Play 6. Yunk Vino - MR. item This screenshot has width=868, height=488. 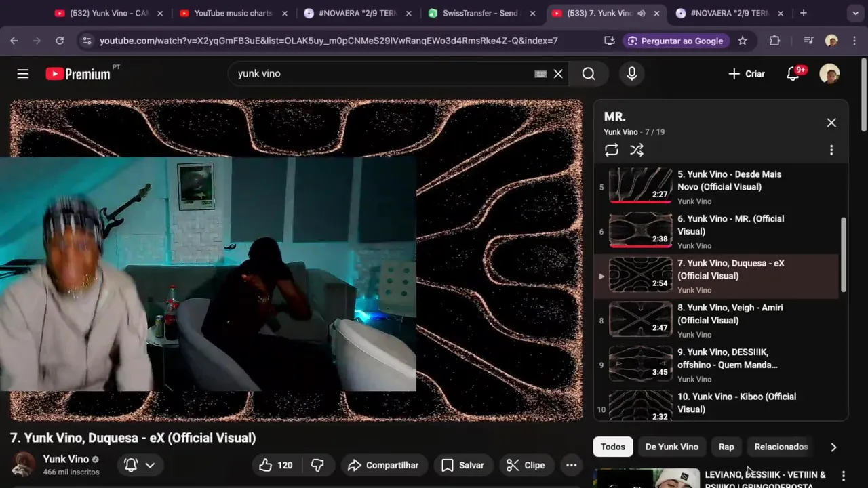click(716, 231)
